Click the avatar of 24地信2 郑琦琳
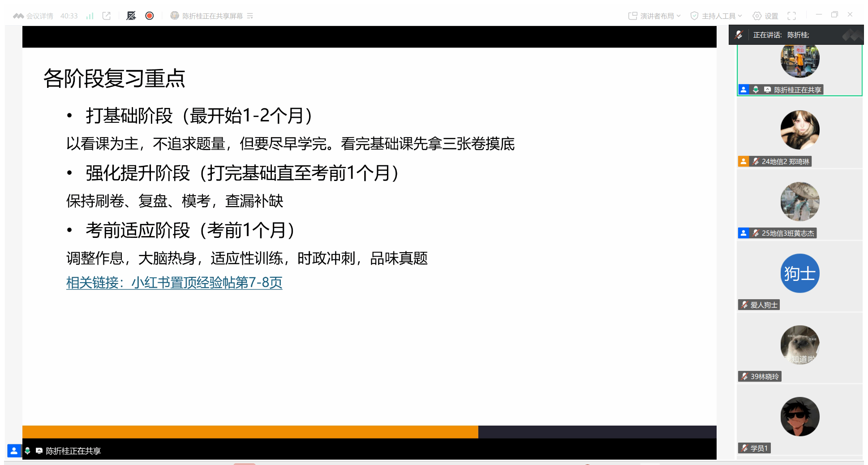The image size is (868, 465). pyautogui.click(x=800, y=130)
